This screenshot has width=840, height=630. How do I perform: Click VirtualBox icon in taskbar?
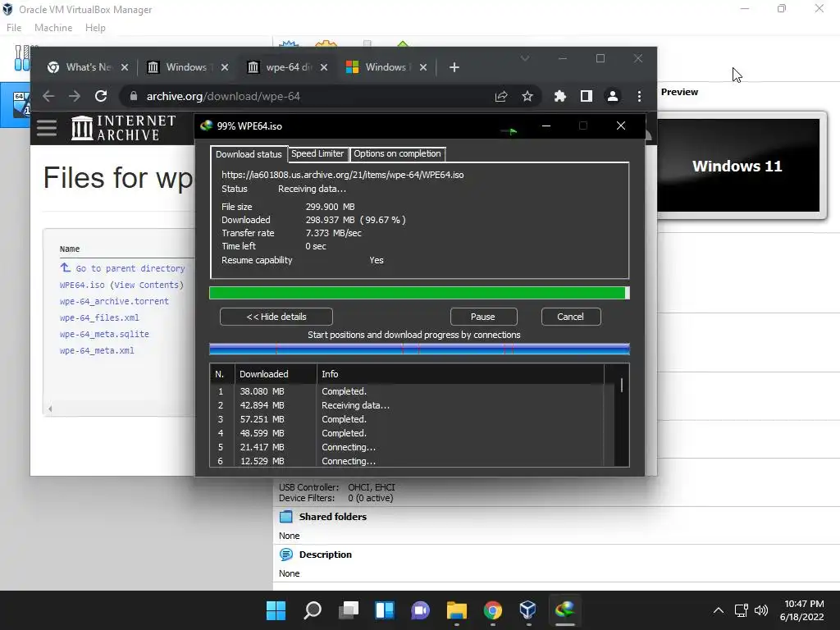click(528, 609)
